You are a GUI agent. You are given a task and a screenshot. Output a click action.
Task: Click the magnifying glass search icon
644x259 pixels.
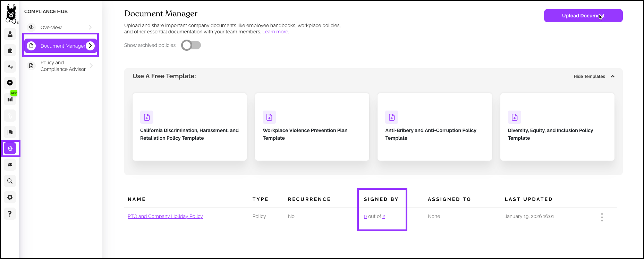[10, 181]
